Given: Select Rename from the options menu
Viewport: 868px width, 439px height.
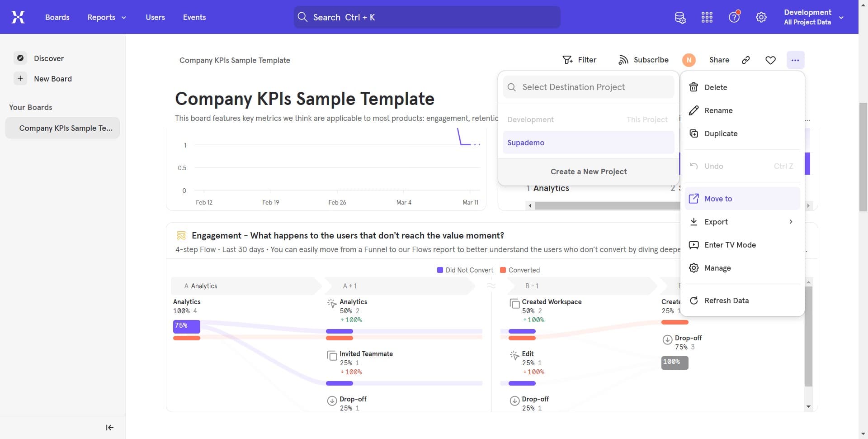Looking at the screenshot, I should click(719, 110).
